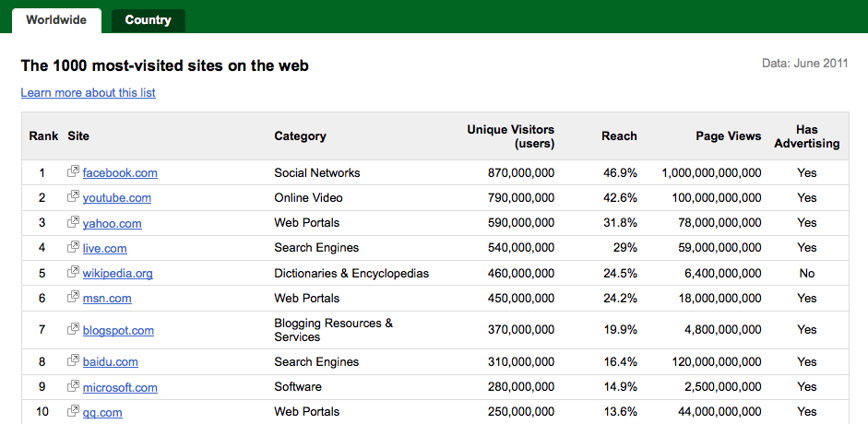
Task: Click the Site column header
Action: pos(78,136)
